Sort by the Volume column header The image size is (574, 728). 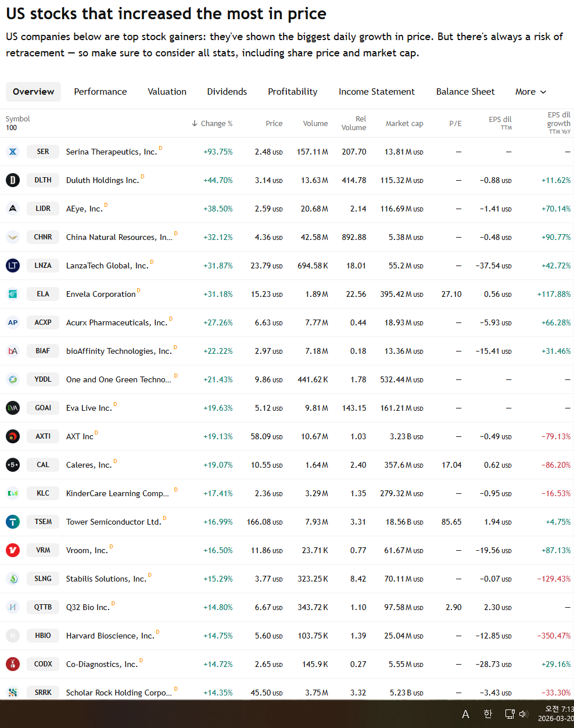[x=315, y=124]
